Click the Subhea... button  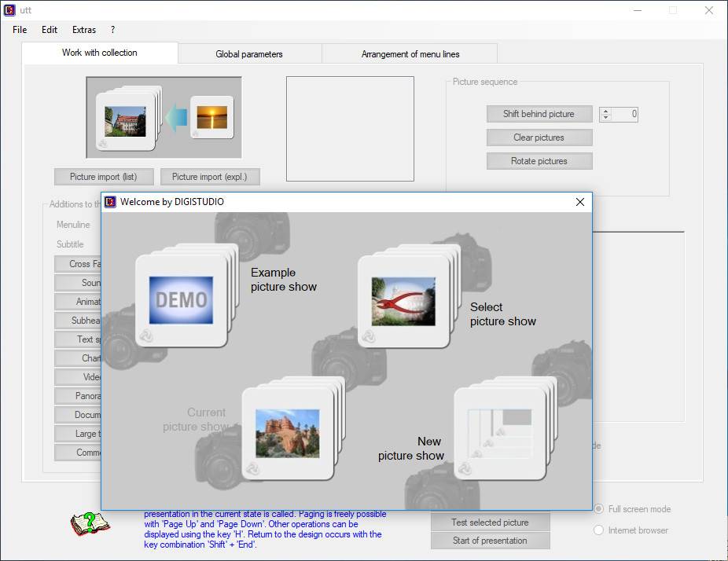(78, 320)
